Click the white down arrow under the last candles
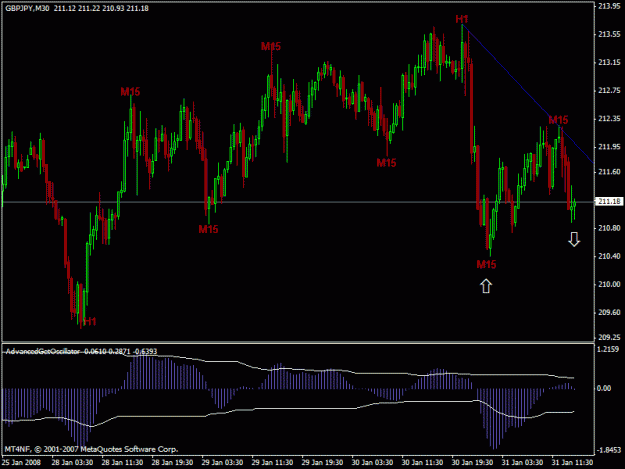Screen dimensions: 625x469 [574, 239]
